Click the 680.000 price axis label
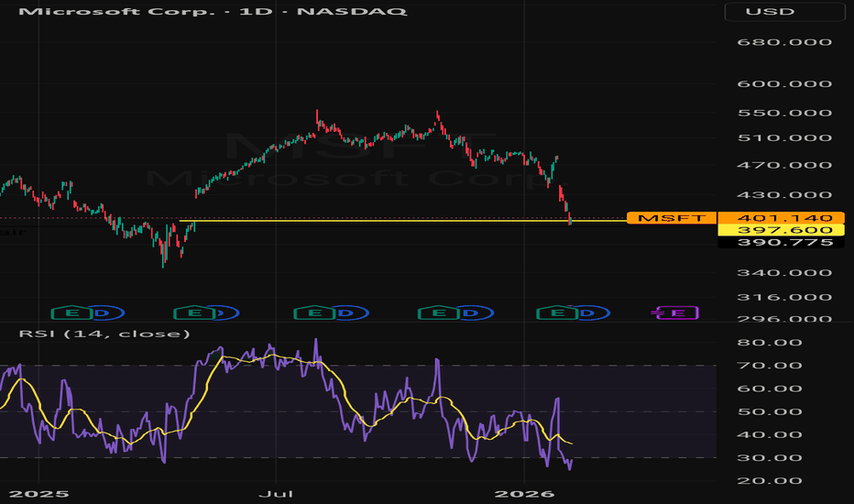Screen dimensions: 854x504 tap(785, 42)
